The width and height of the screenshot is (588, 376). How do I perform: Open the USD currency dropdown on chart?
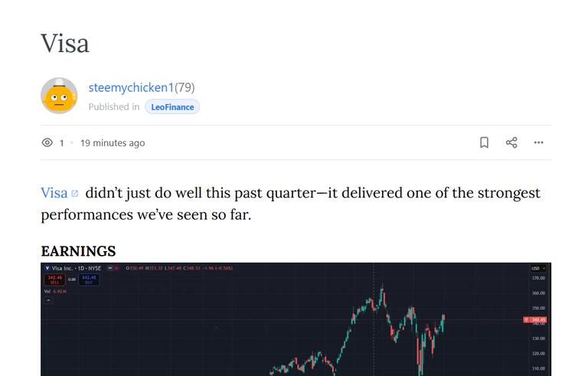tap(538, 268)
